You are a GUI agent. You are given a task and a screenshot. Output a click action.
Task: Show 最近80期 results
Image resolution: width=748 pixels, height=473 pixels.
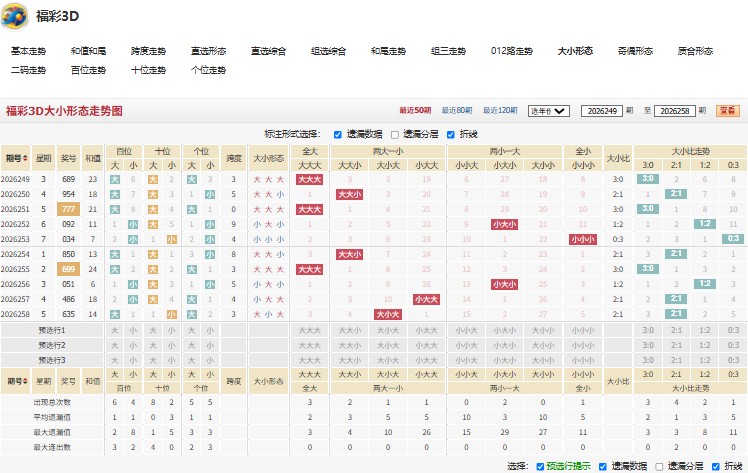point(457,111)
